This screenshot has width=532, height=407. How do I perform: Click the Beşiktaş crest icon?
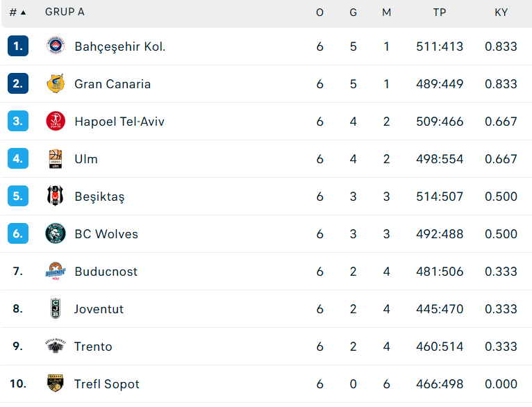tap(56, 196)
